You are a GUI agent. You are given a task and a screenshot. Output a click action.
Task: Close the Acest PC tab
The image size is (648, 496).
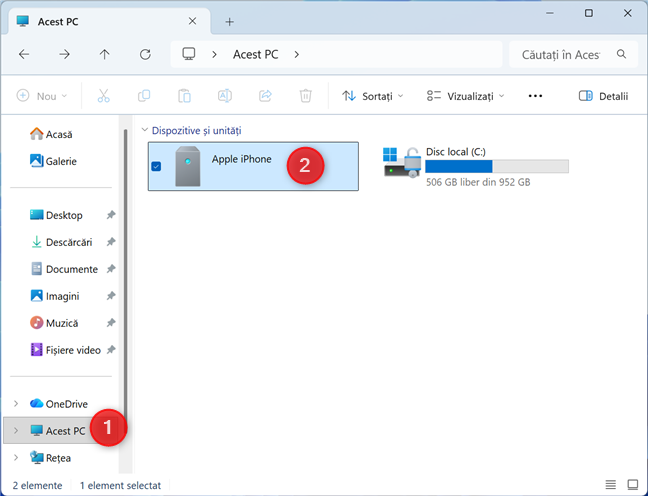(192, 21)
